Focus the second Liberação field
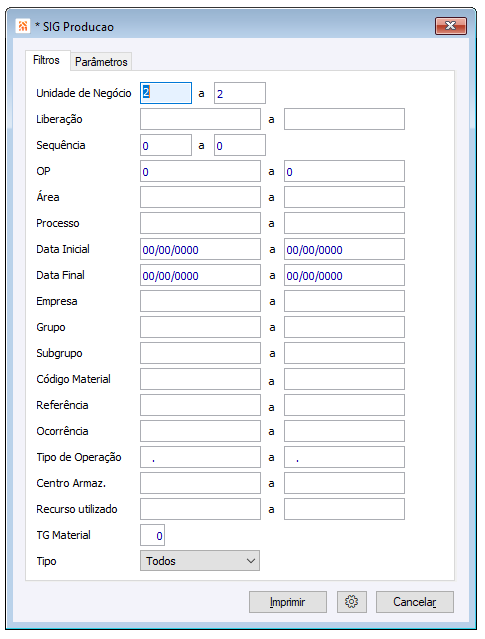485x639 pixels. point(344,119)
